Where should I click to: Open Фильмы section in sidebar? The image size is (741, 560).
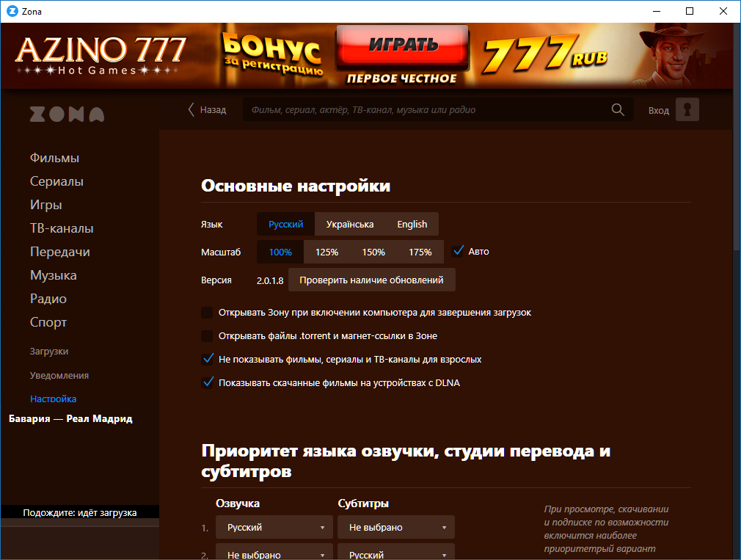(54, 158)
